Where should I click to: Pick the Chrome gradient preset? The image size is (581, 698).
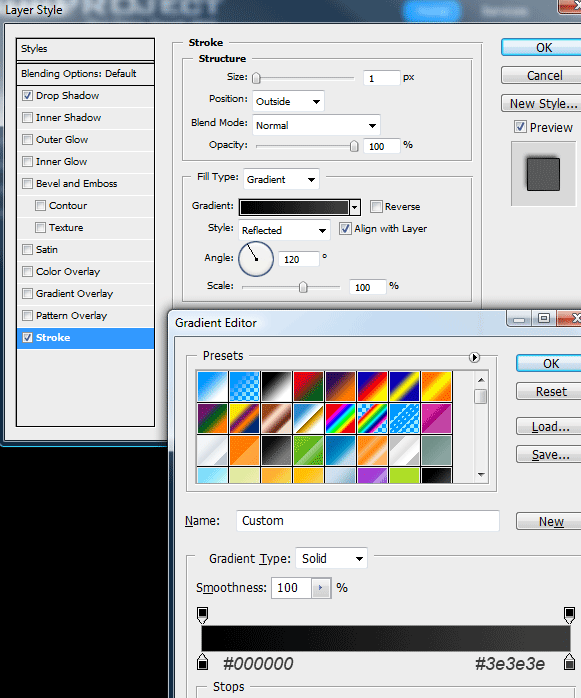coord(309,418)
